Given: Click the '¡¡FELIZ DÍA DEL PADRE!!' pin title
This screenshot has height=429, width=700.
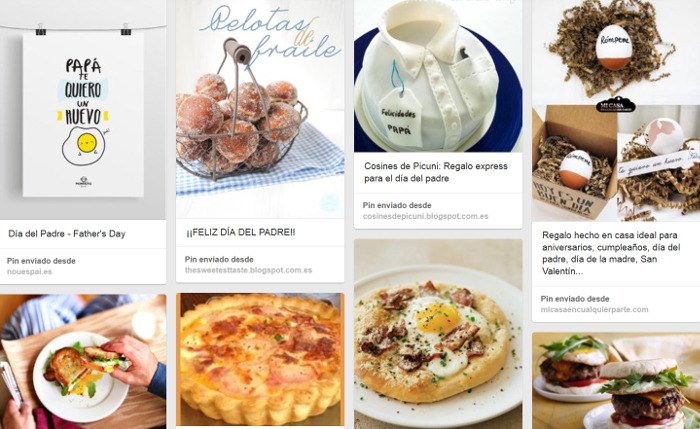Looking at the screenshot, I should tap(241, 232).
